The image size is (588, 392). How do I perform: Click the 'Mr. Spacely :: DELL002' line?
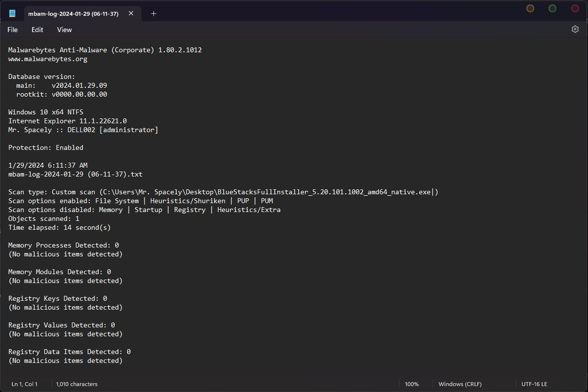83,130
